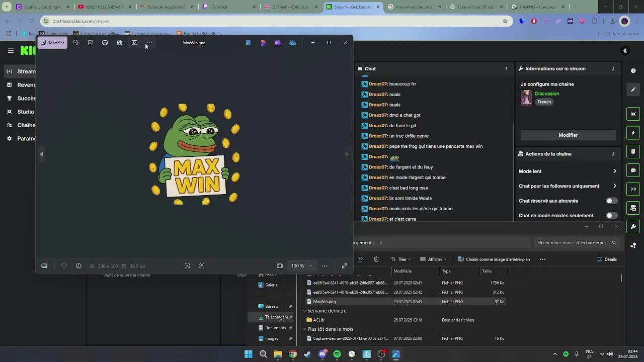Image resolution: width=644 pixels, height=362 pixels.
Task: Expand Chat pour les followers uniquement
Action: [568, 186]
